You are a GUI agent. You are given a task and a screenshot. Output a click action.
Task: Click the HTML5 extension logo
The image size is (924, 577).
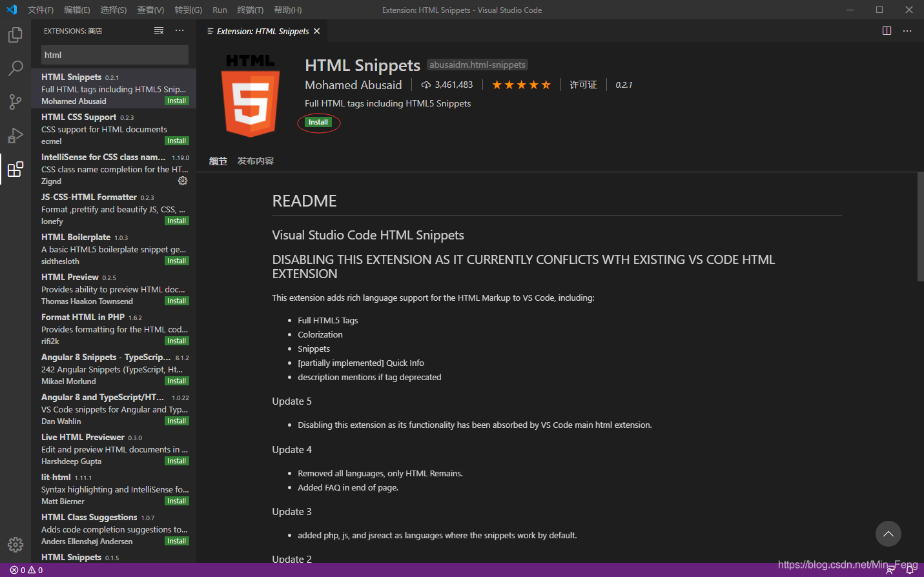(251, 96)
